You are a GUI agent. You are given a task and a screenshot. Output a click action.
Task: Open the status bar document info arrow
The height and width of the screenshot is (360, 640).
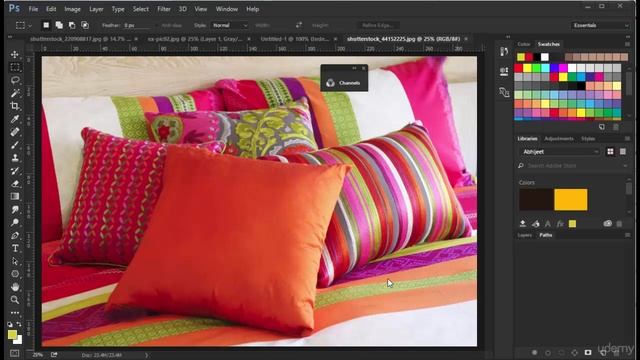coord(147,355)
